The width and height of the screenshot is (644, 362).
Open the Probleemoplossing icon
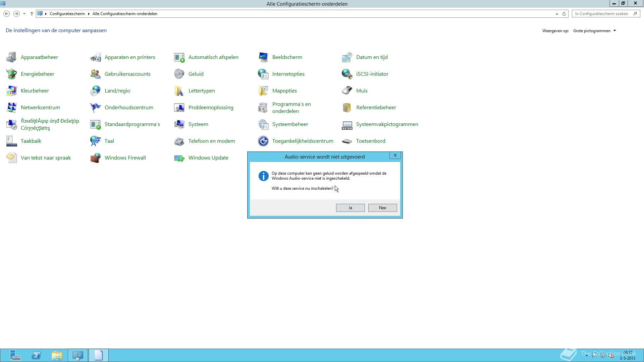pyautogui.click(x=179, y=108)
